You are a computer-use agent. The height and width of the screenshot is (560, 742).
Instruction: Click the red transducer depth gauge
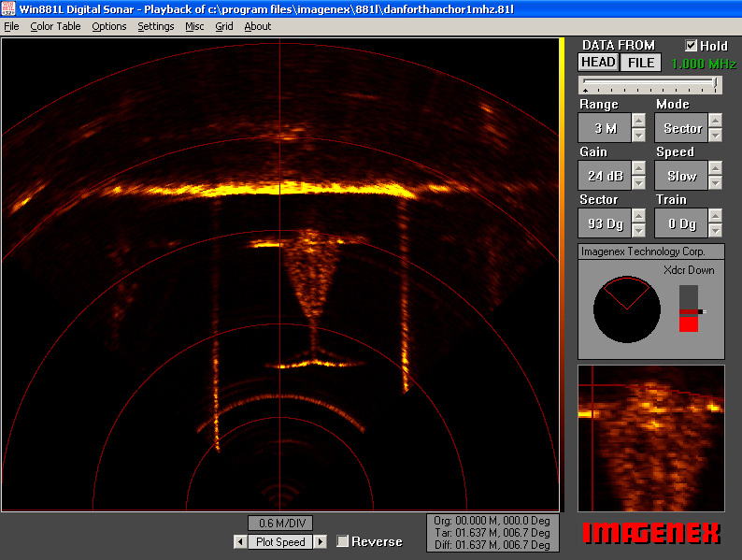coord(689,309)
